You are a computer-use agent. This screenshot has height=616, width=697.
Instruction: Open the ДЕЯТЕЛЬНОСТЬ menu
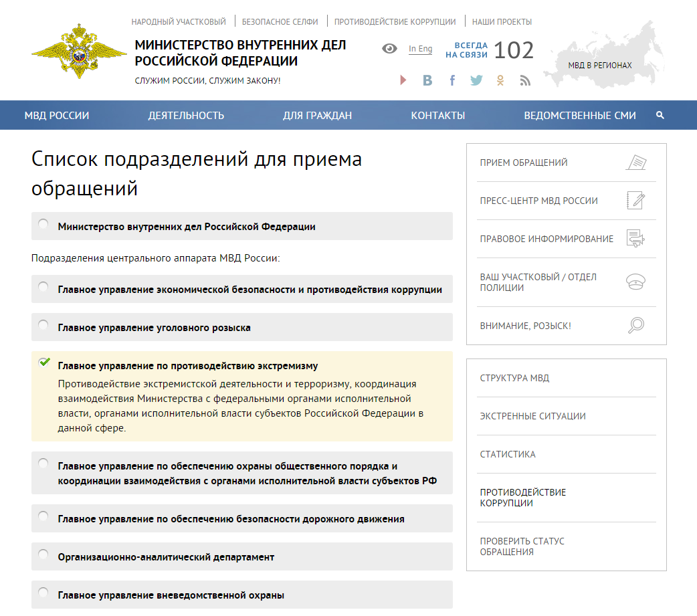tap(186, 116)
